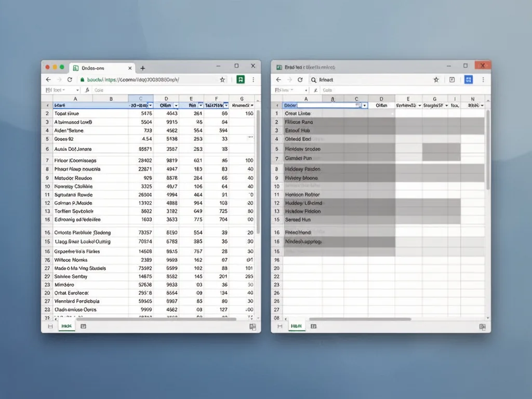Image resolution: width=532 pixels, height=399 pixels.
Task: Open sheet list icon beside left window's tab
Action: (x=84, y=326)
